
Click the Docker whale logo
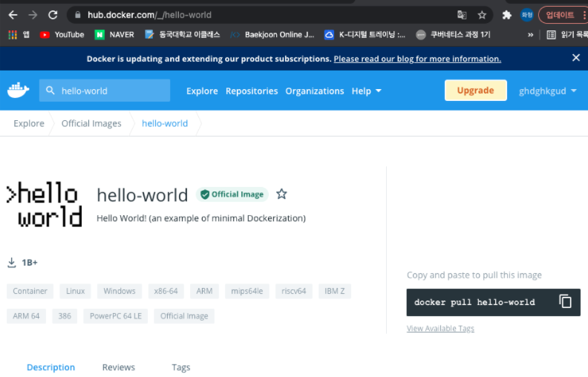point(18,91)
